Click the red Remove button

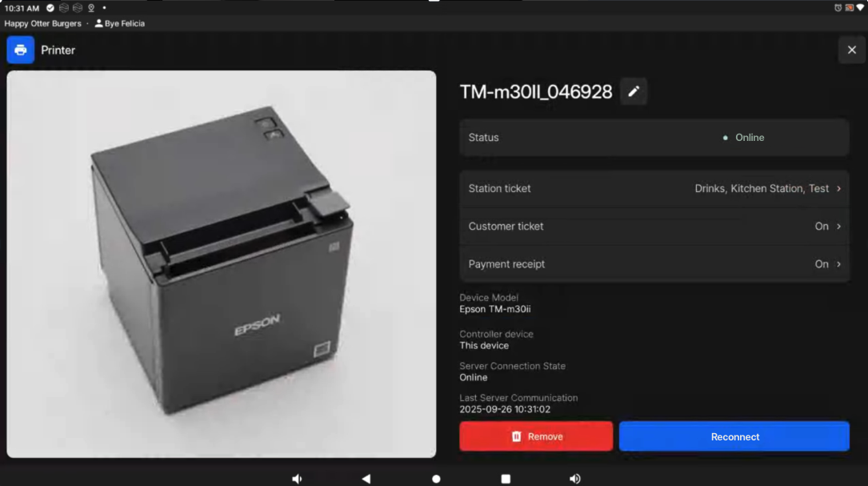pos(536,436)
